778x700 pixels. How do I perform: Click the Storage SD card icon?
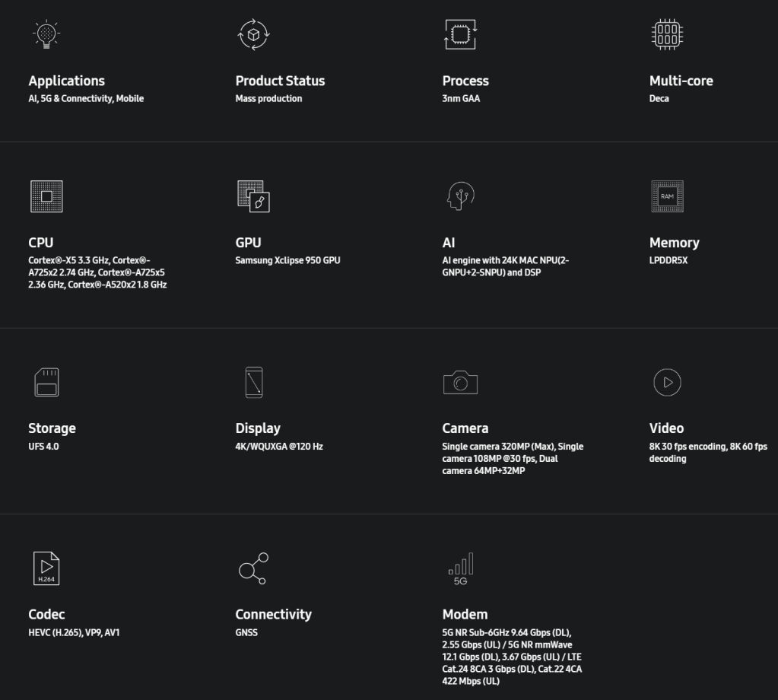coord(46,382)
